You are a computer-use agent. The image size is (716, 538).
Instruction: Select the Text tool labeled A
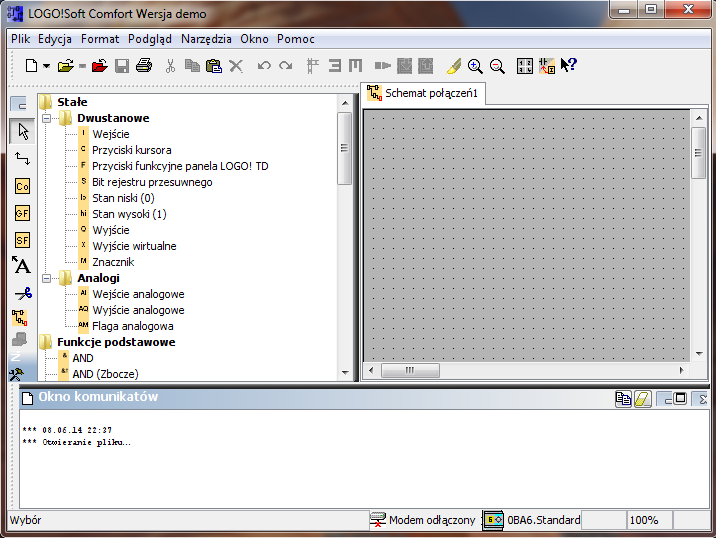click(x=21, y=265)
